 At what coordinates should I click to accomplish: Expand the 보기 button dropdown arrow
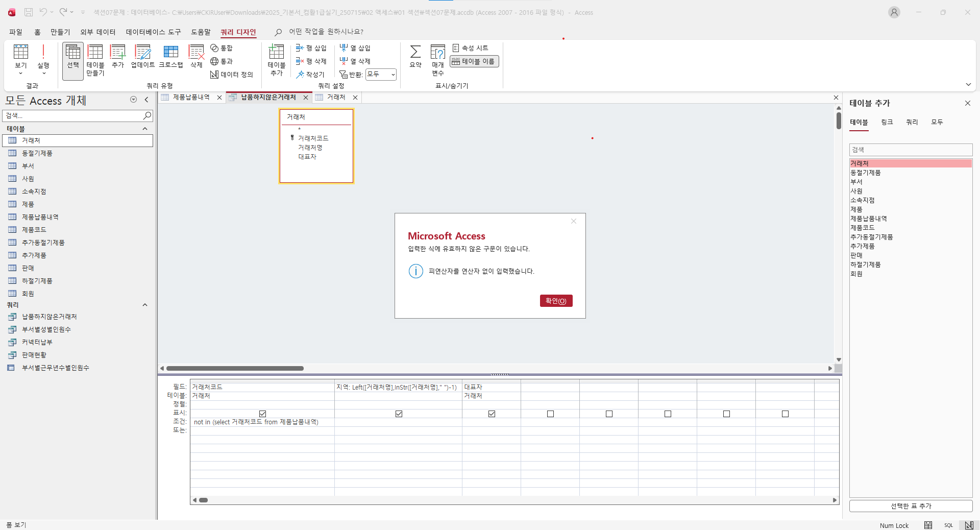21,74
